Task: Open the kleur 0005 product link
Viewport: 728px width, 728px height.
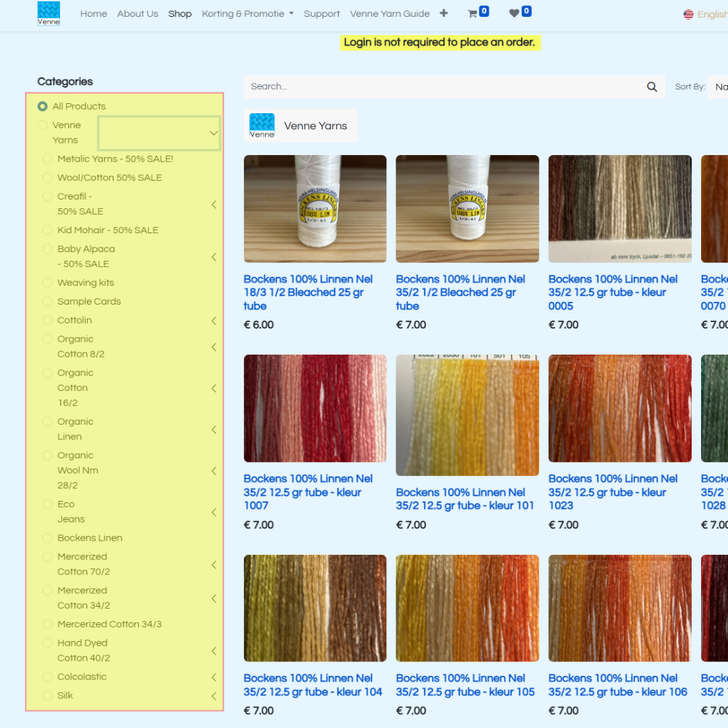Action: point(613,292)
